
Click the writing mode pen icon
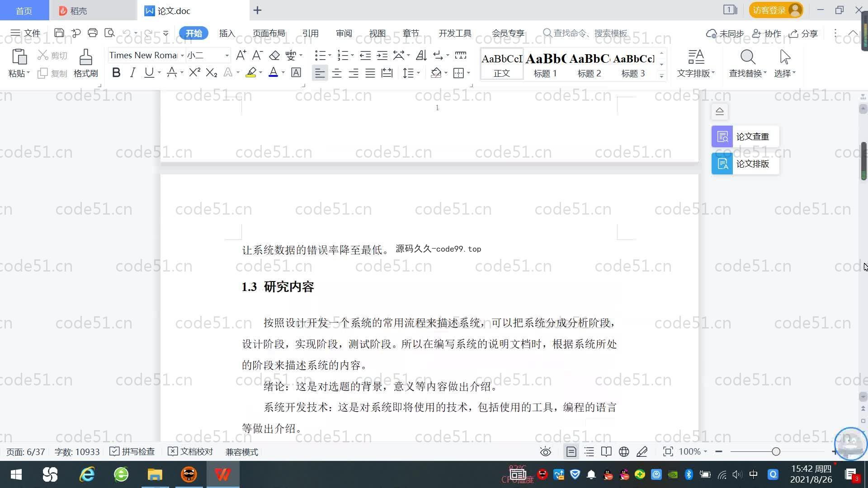[642, 452]
